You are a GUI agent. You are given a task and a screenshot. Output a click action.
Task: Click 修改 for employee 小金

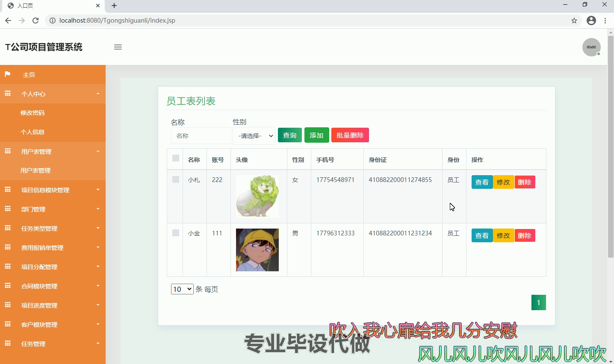(x=503, y=235)
